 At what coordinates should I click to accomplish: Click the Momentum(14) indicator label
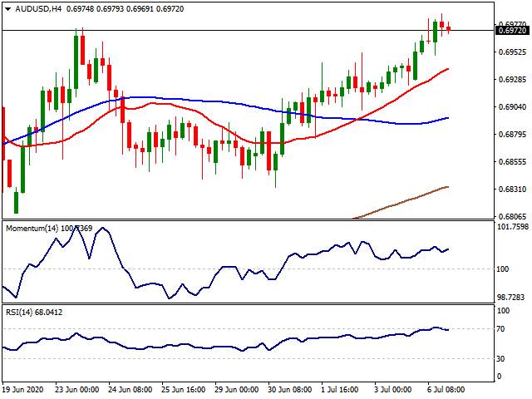point(49,229)
